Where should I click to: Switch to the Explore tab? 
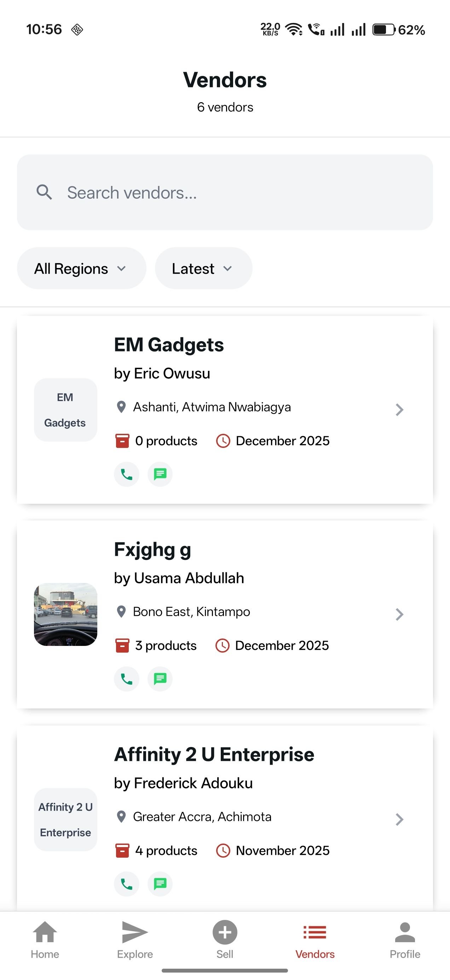pos(135,940)
